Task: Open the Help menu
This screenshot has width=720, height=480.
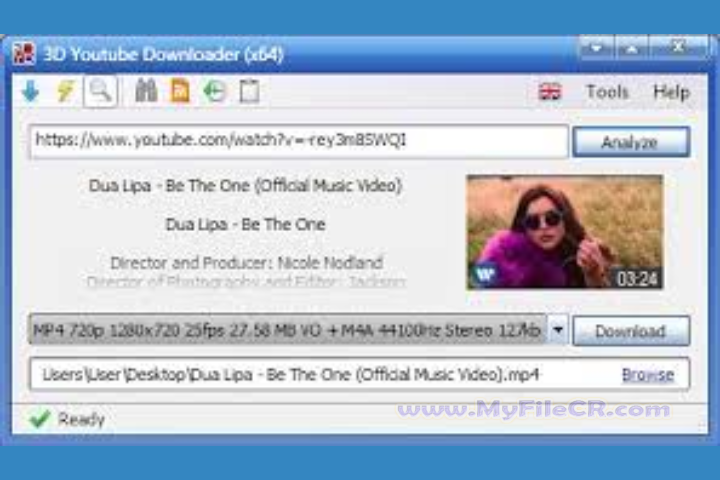Action: [x=671, y=92]
